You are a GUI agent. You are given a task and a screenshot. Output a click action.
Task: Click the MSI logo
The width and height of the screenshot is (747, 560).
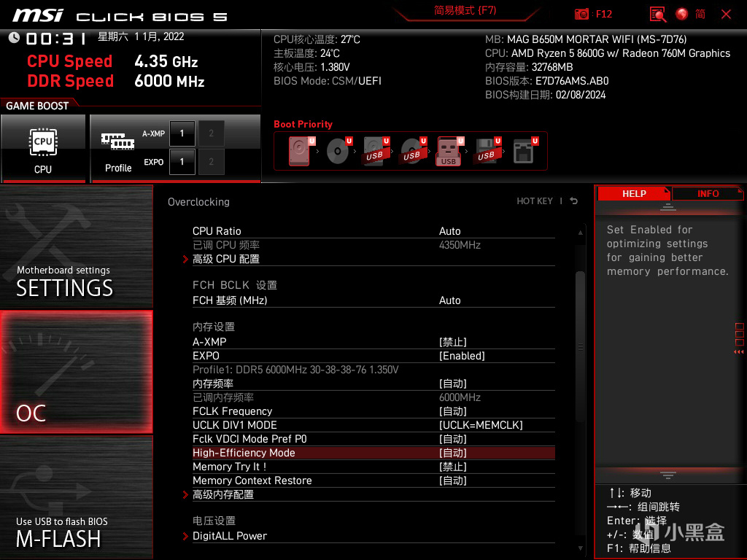pos(38,15)
